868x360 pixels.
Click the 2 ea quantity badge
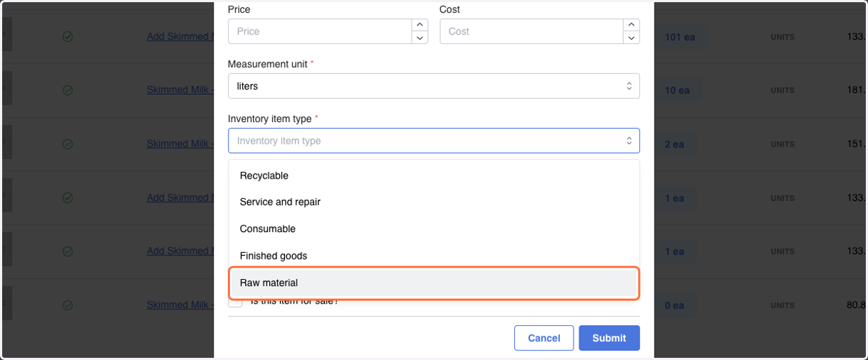coord(674,144)
